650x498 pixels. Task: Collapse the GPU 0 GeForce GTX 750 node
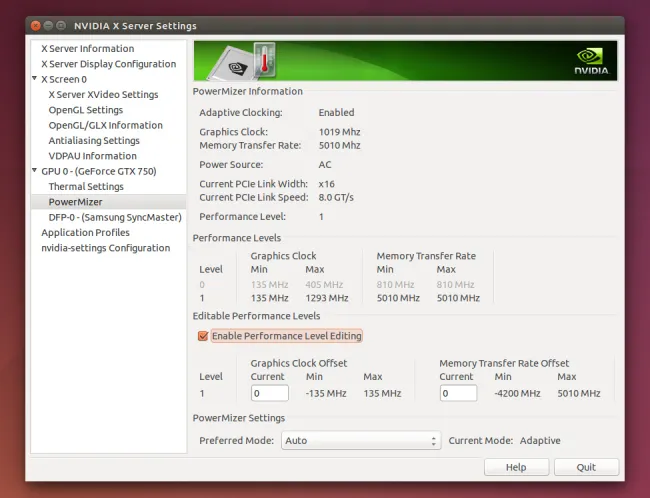(x=35, y=170)
